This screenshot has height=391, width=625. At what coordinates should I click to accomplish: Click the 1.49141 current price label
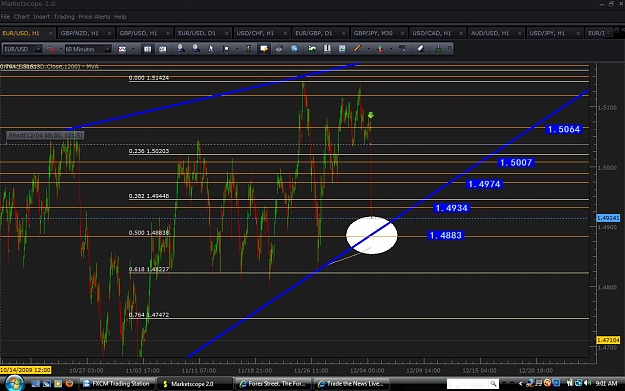click(x=608, y=218)
